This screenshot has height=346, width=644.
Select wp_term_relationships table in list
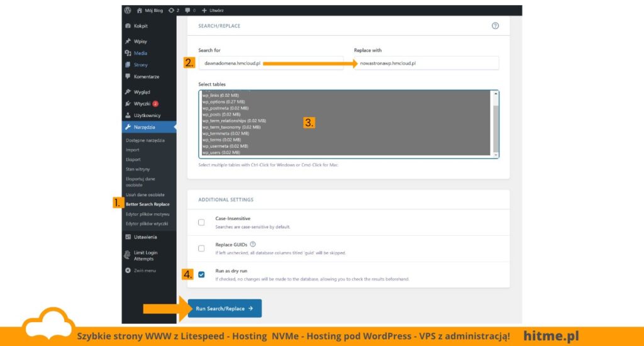click(346, 121)
